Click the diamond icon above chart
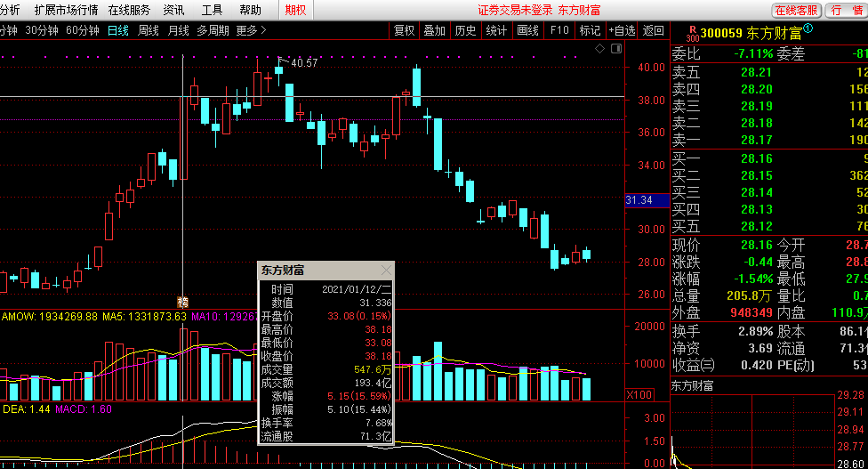Image resolution: width=868 pixels, height=469 pixels. (x=599, y=49)
